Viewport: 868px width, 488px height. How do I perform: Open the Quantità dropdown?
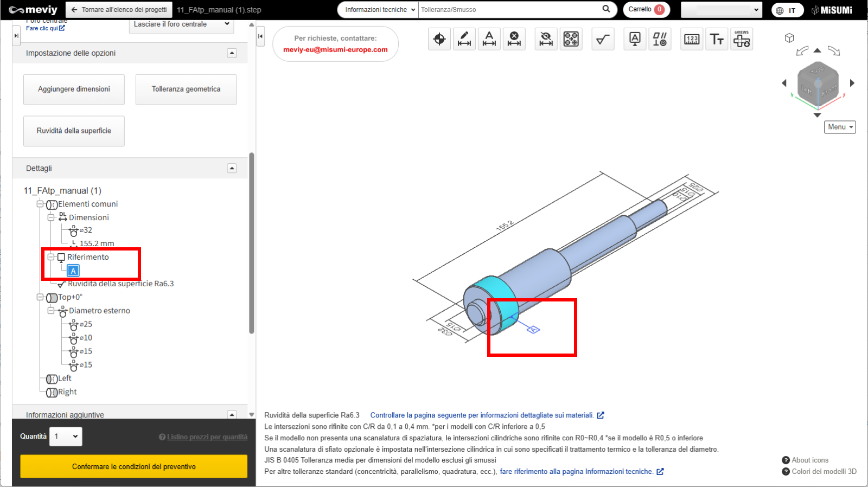click(x=66, y=436)
